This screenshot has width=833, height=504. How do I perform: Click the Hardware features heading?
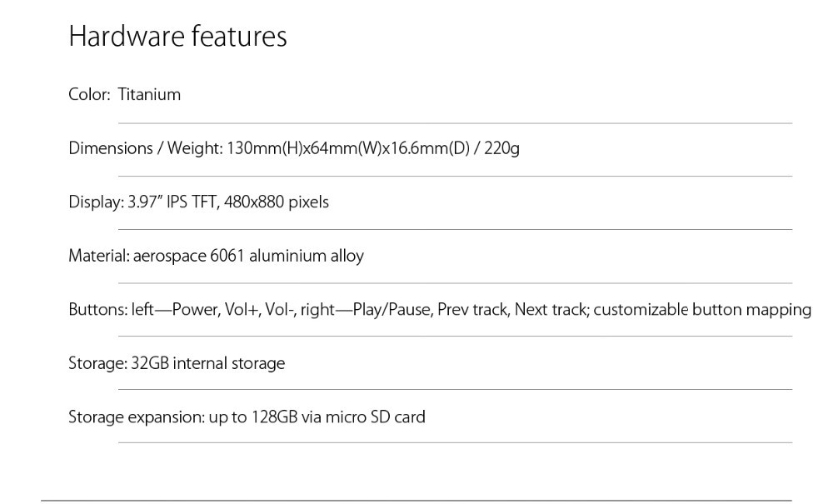coord(177,37)
